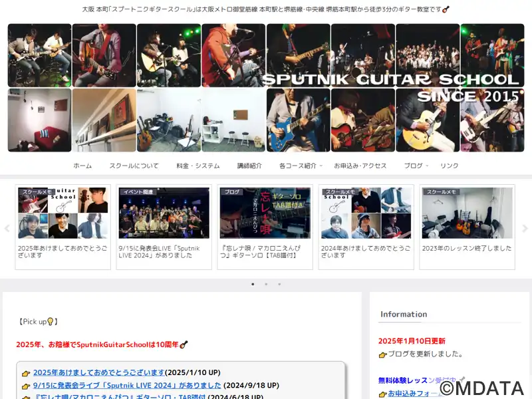Open 9/15に発表会ライブ Sputnik LIVE 2024 link
Viewport: 532px width, 399px height.
pyautogui.click(x=127, y=386)
